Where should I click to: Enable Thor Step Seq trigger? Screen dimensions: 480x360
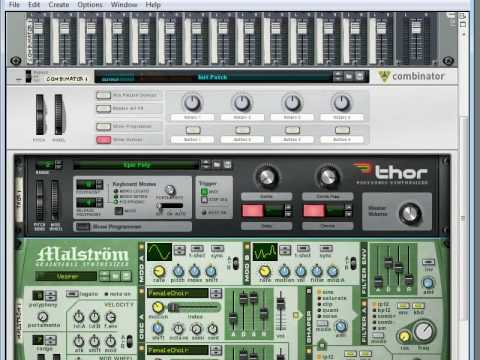point(204,199)
